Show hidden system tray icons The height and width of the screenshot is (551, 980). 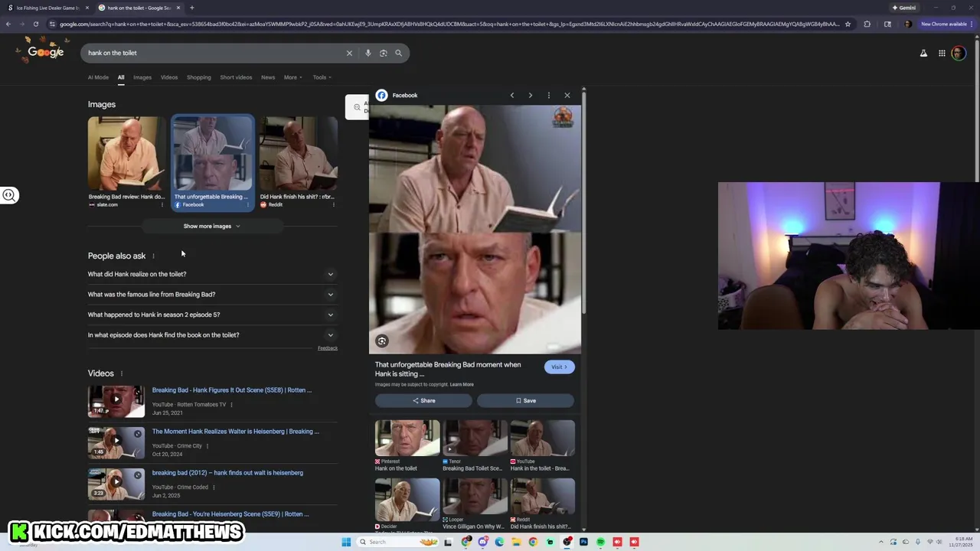point(881,542)
